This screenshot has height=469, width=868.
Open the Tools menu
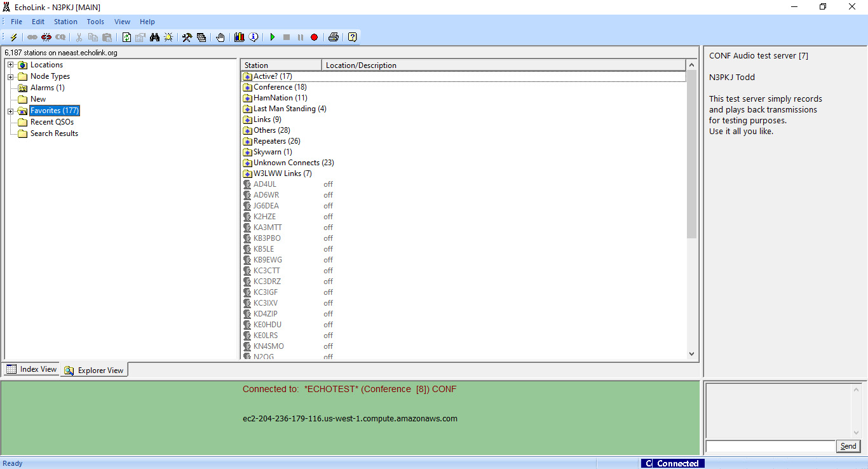95,22
